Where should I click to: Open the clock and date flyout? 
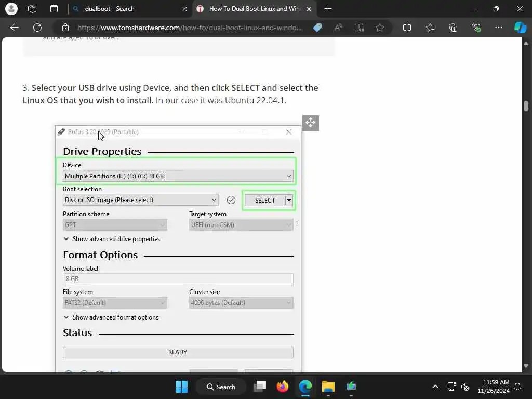coord(494,387)
